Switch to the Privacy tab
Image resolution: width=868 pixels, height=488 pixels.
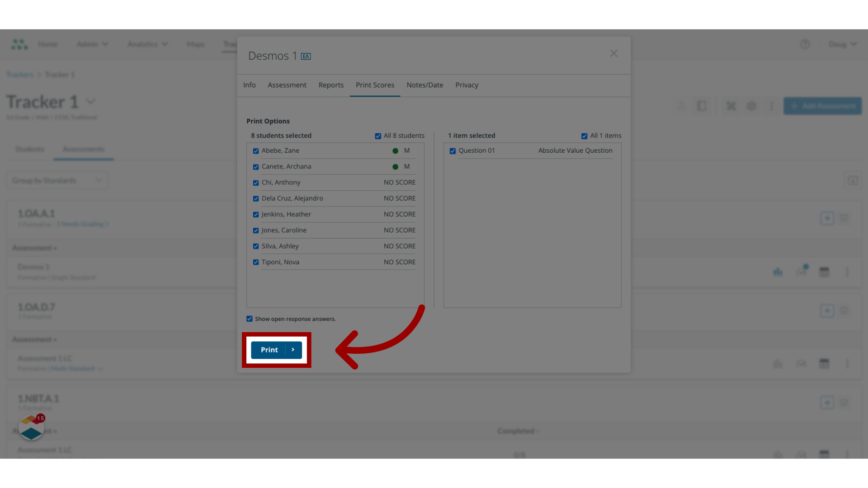pyautogui.click(x=467, y=85)
